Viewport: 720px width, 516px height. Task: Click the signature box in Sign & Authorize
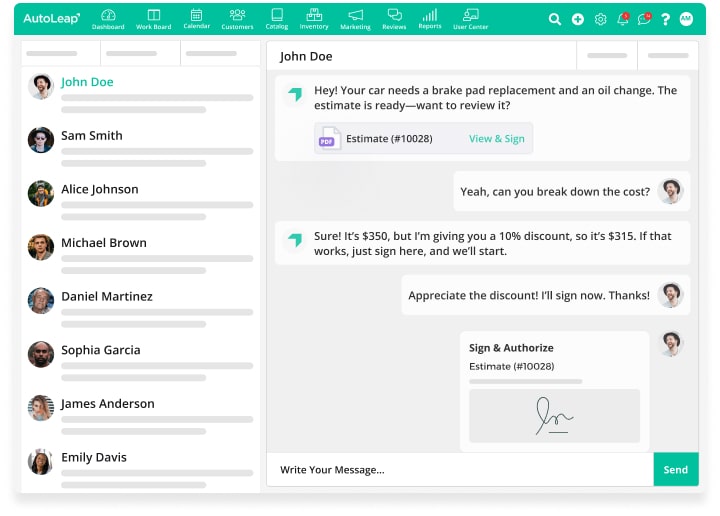tap(554, 415)
